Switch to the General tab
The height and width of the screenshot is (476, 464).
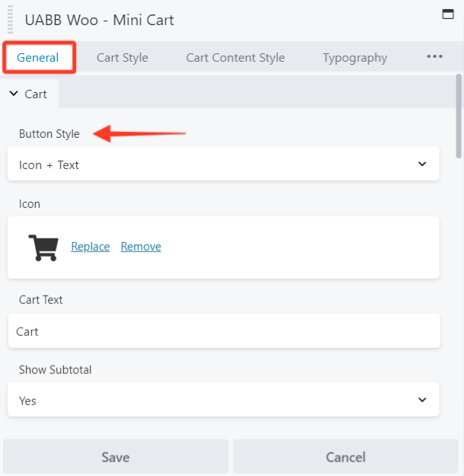38,57
